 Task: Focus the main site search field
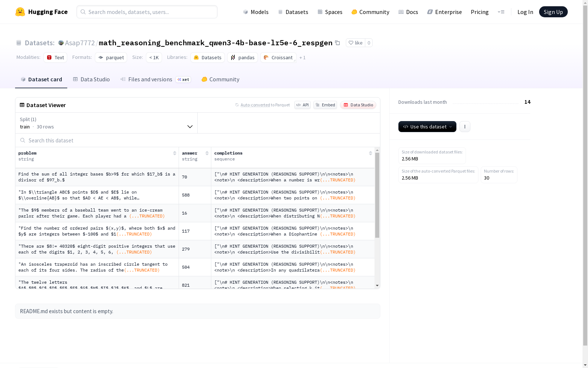coord(147,12)
